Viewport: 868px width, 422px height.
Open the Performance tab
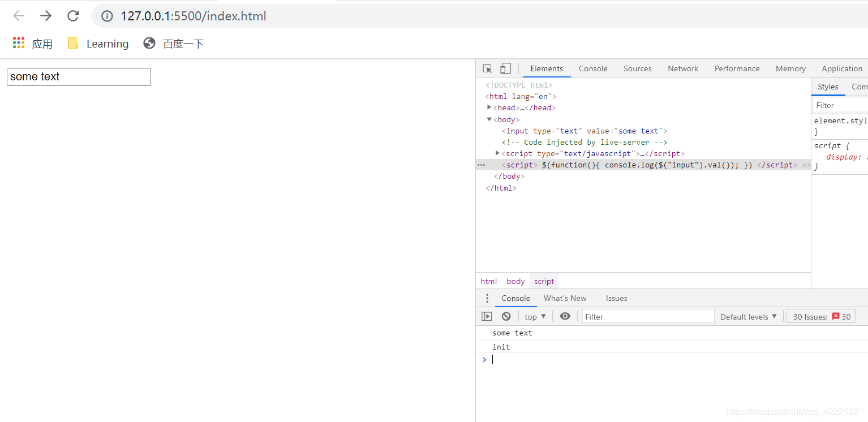(737, 68)
